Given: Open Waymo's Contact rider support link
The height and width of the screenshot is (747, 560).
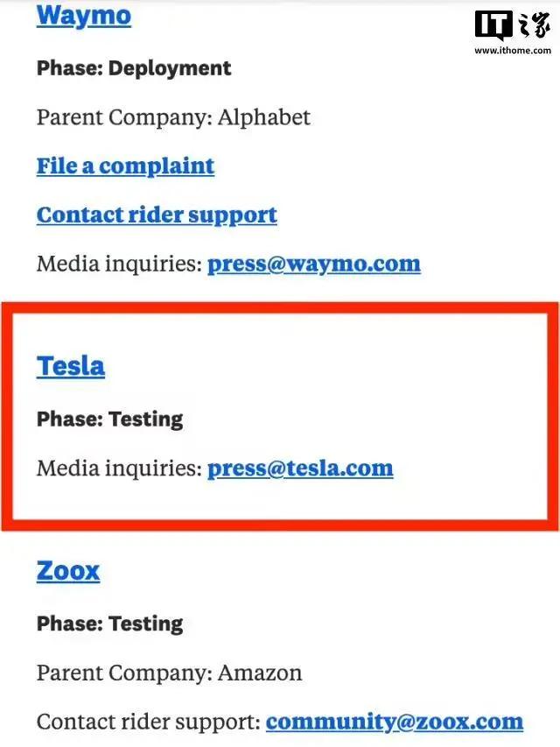Looking at the screenshot, I should [x=157, y=215].
